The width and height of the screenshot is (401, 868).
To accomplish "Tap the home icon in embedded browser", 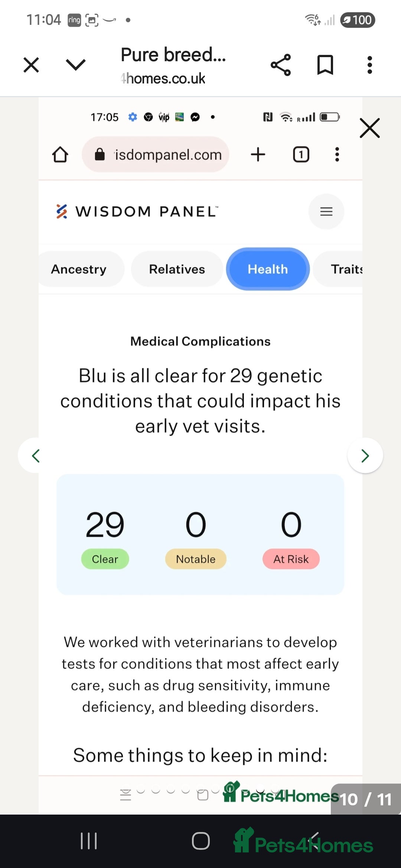I will pyautogui.click(x=60, y=155).
